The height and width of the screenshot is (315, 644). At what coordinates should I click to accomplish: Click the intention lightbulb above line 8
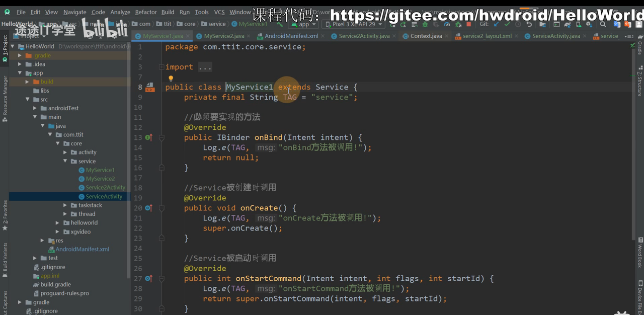[171, 78]
